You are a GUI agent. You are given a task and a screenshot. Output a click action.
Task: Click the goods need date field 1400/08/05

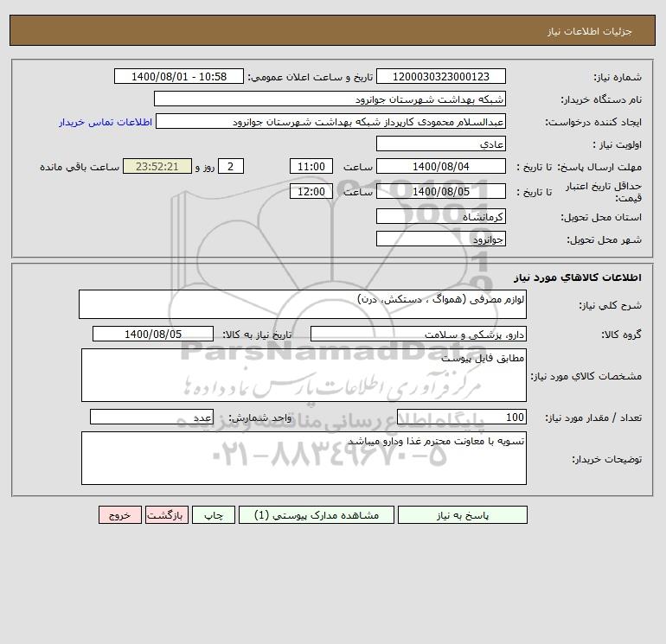(x=153, y=334)
